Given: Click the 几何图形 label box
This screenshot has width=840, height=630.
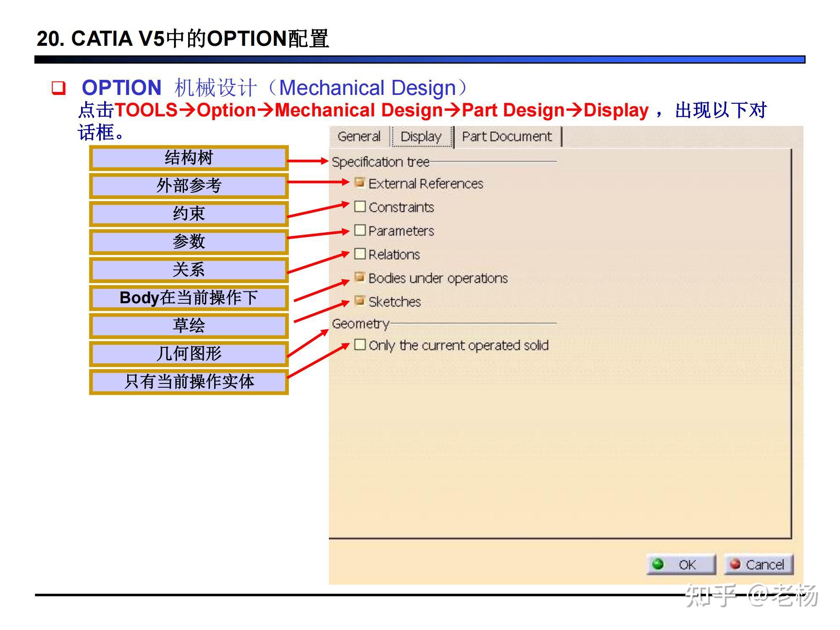Looking at the screenshot, I should 189,354.
